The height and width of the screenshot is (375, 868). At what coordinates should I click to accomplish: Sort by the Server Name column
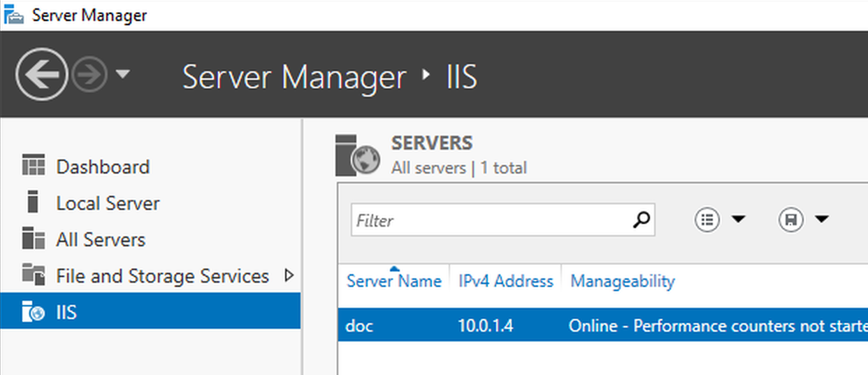pos(394,281)
